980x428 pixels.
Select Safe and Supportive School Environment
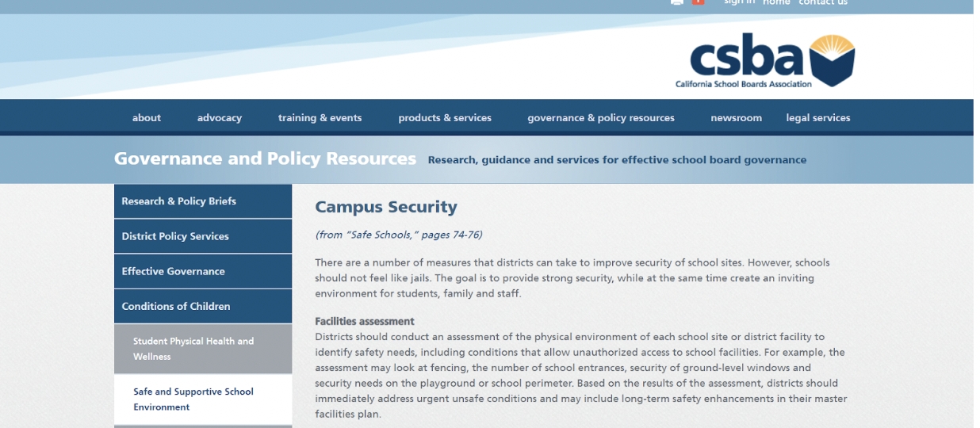coord(193,399)
